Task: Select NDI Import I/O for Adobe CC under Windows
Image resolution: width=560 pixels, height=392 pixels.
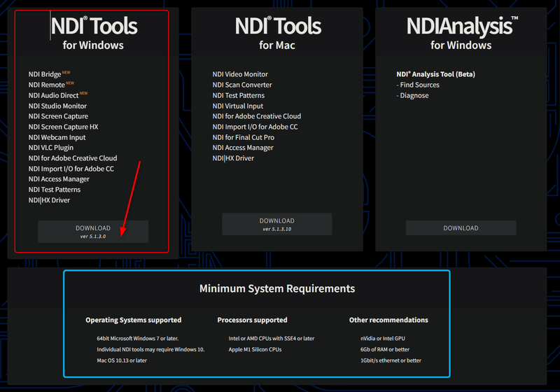Action: 71,169
